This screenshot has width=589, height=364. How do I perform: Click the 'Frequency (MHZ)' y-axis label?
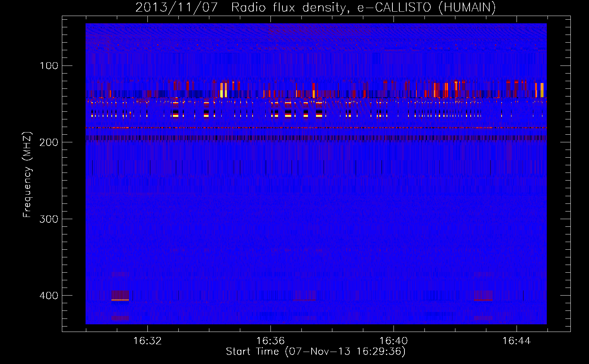[x=27, y=174]
